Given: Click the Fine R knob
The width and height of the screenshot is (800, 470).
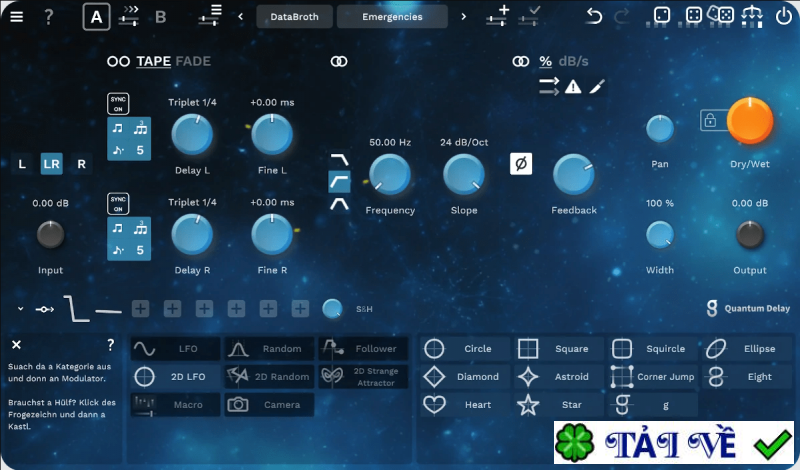Looking at the screenshot, I should click(x=272, y=234).
